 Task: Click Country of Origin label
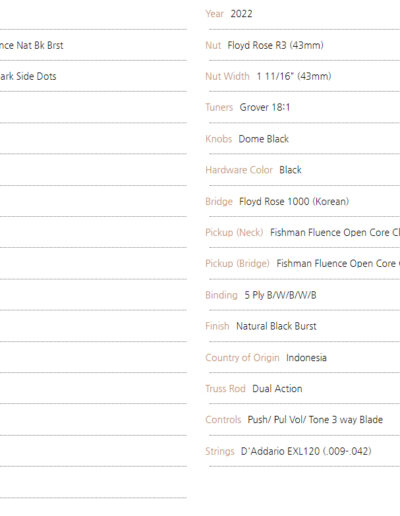point(242,358)
